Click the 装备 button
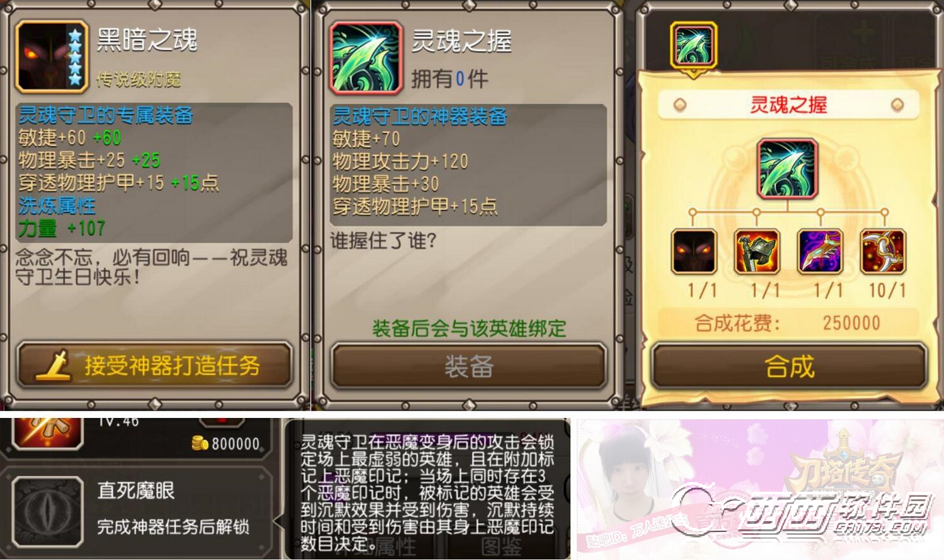Screen dimensions: 944x560 [x=469, y=366]
